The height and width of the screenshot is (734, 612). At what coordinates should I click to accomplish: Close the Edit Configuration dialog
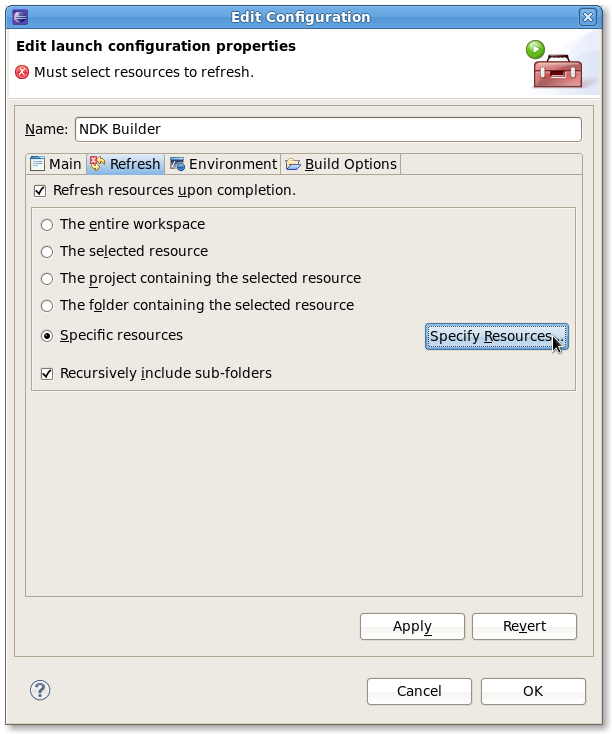pos(588,17)
